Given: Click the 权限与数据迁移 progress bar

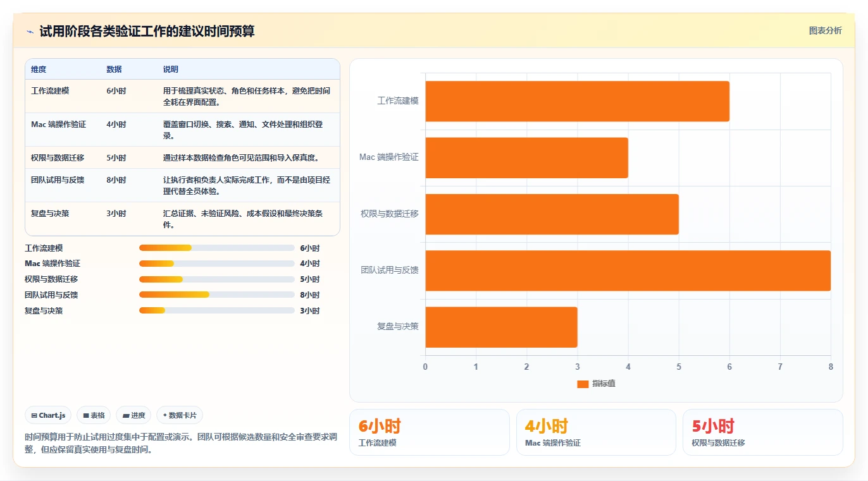Looking at the screenshot, I should pyautogui.click(x=217, y=279).
